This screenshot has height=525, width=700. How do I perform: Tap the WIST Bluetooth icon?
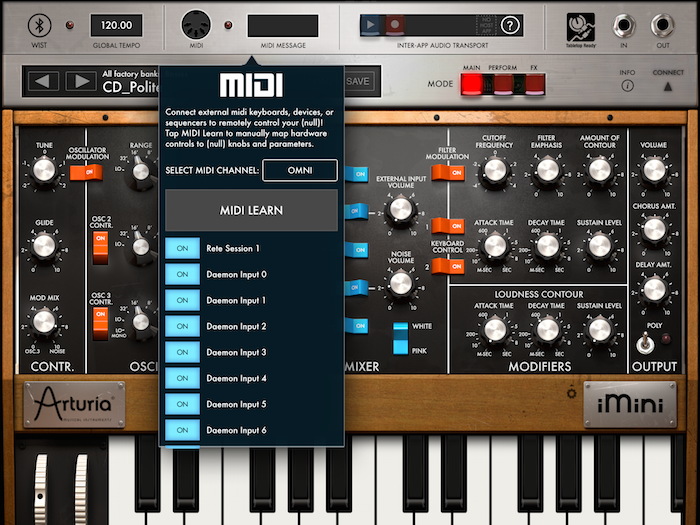click(x=39, y=25)
